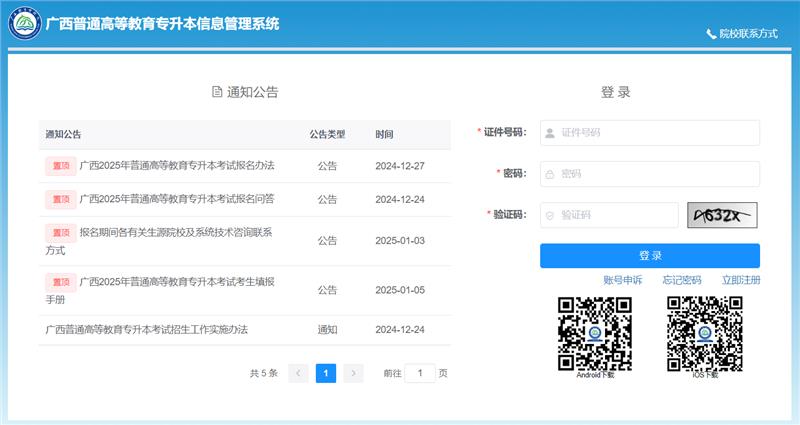
Task: Click the shield icon in 验证码 field
Action: pos(549,215)
